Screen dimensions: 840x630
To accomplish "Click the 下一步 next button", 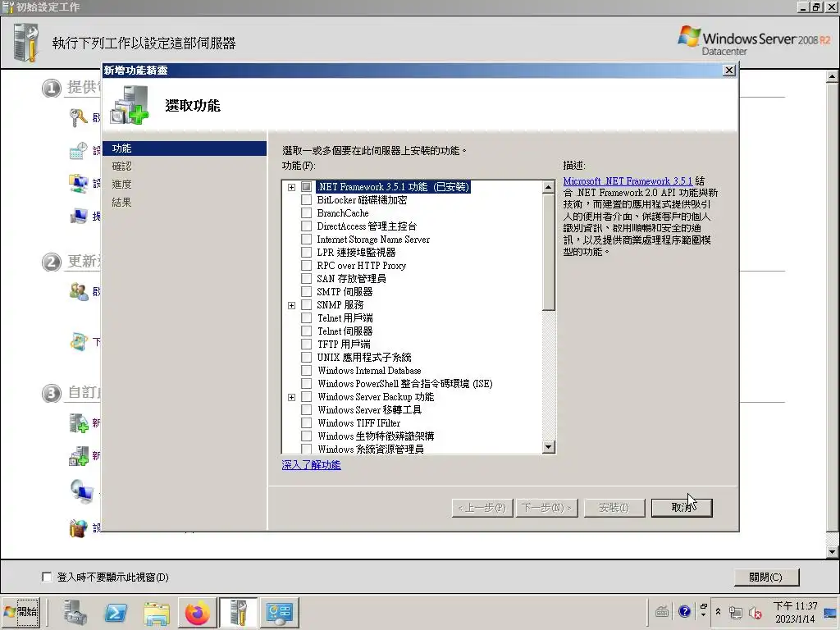I will pos(546,508).
